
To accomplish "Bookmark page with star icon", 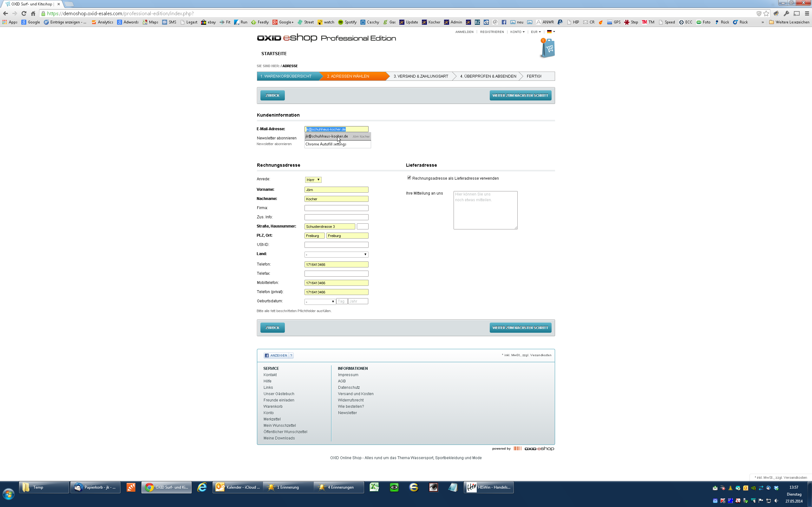I will coord(766,13).
